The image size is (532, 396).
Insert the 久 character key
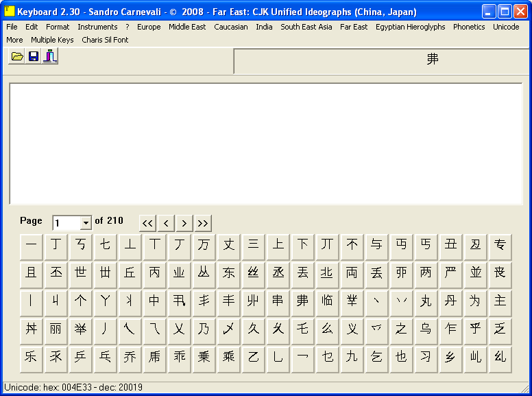254,331
